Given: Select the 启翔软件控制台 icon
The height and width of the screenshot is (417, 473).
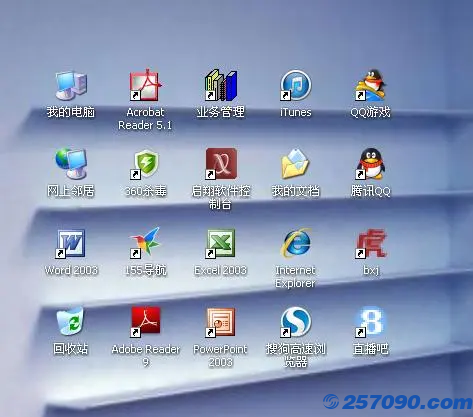Looking at the screenshot, I should point(221,164).
